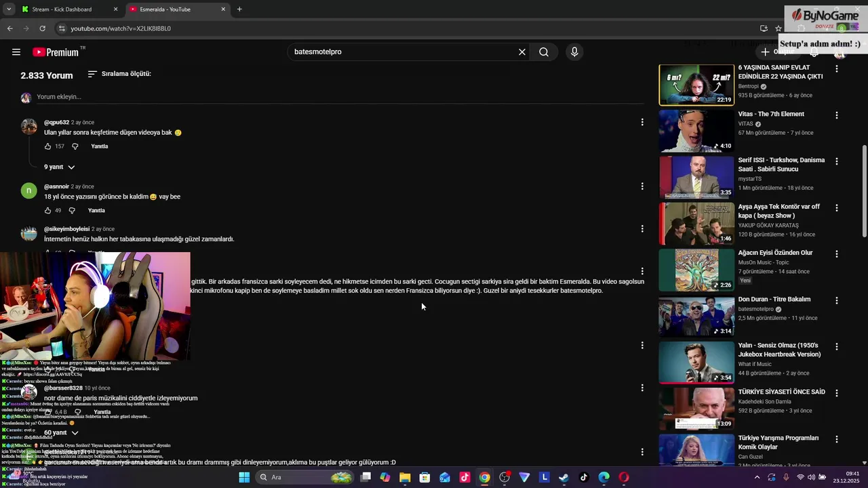Reply with Yanıtla under @asnnoir comment
868x488 pixels.
[96, 211]
